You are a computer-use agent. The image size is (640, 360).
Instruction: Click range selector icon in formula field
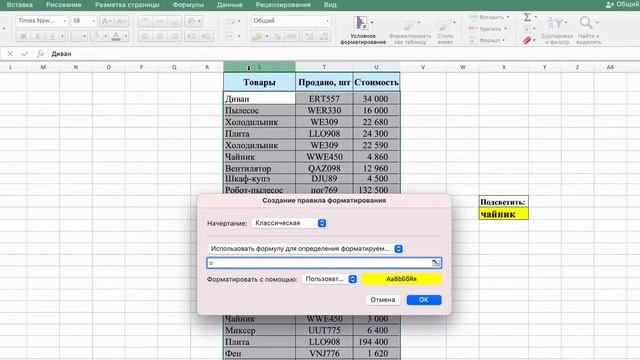(x=436, y=263)
